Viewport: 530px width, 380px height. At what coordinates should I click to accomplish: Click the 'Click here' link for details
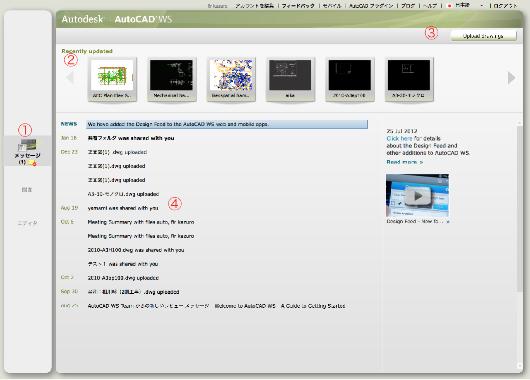[399, 139]
